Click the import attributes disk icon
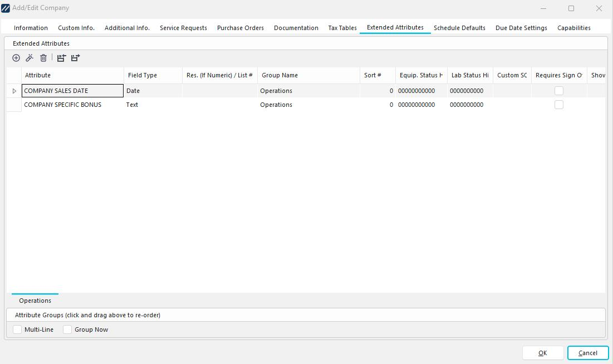 coord(61,58)
